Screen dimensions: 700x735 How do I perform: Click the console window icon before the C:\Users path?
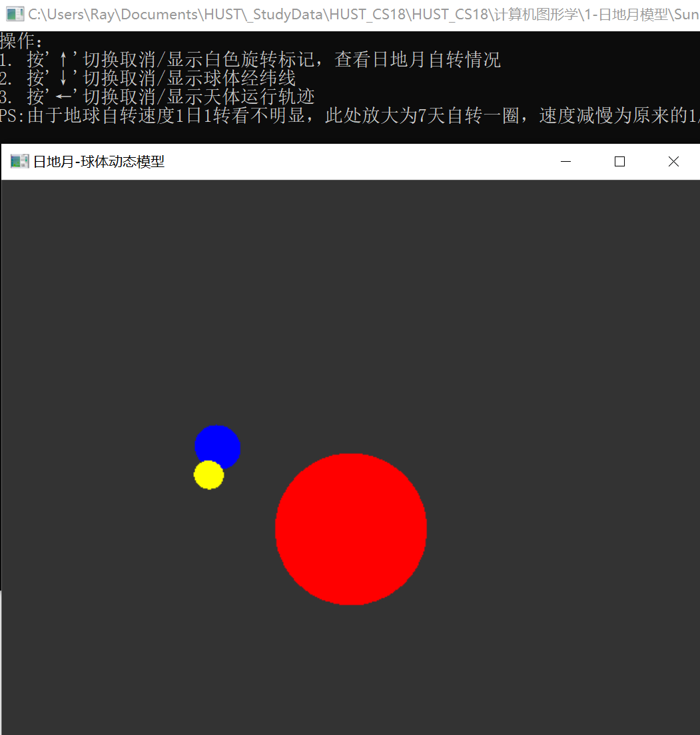[15, 14]
